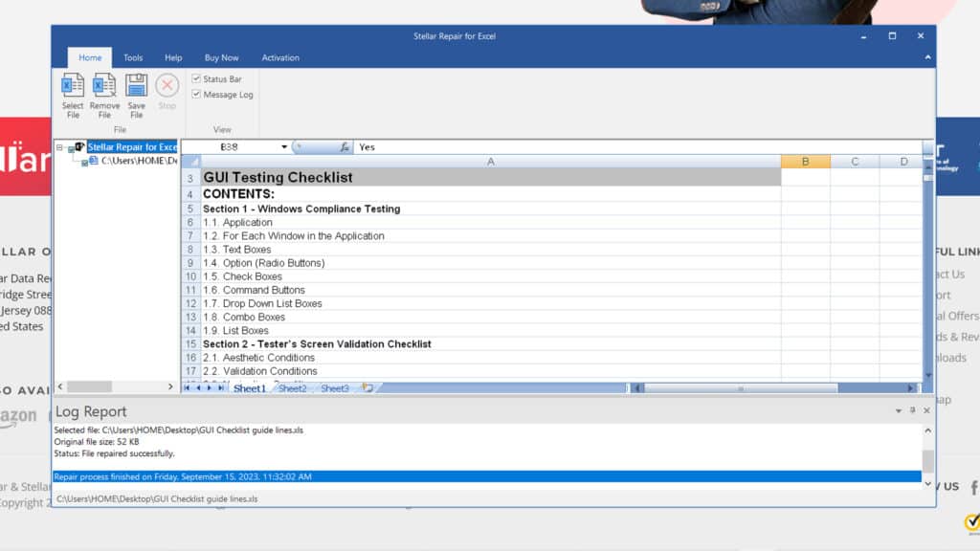Select column B header
980x551 pixels.
[805, 162]
